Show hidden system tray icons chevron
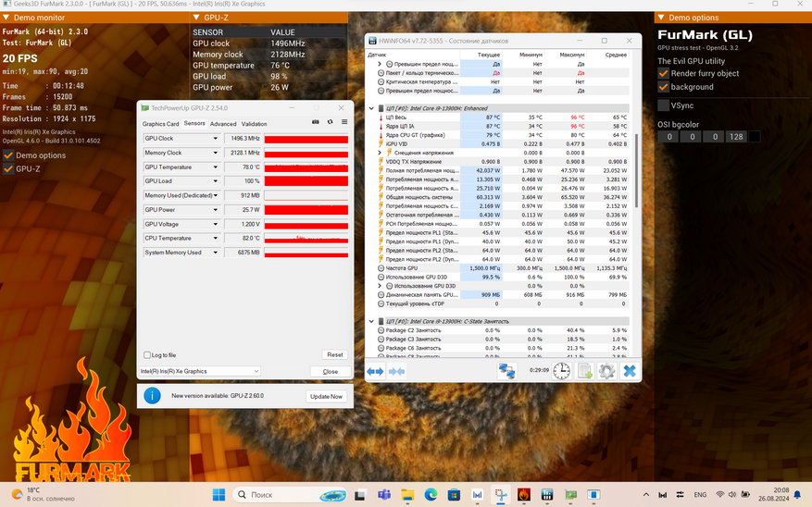812x507 pixels. pyautogui.click(x=645, y=495)
